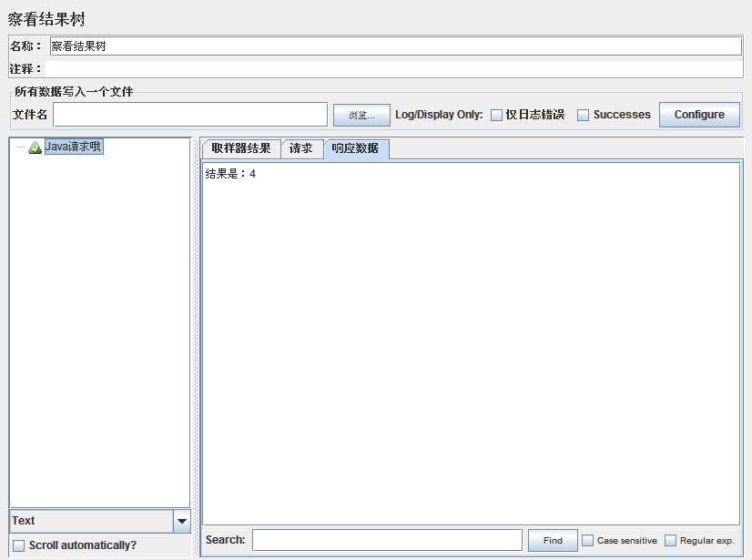Focus the 文件名 file name field

click(190, 115)
